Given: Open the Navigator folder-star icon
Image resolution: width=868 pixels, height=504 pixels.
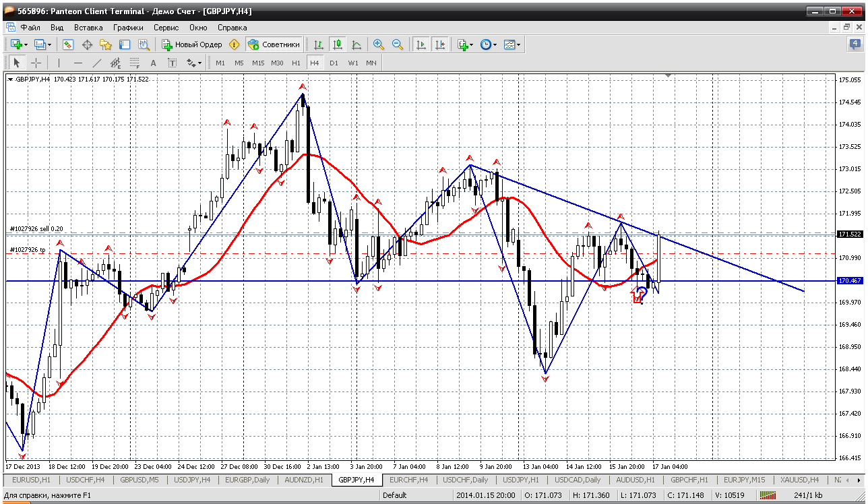Looking at the screenshot, I should (x=106, y=44).
